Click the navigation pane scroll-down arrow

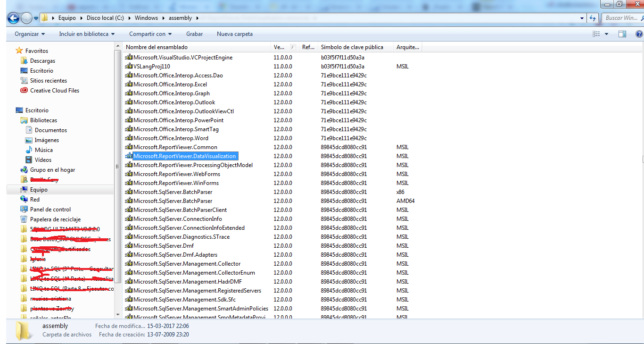pos(118,314)
